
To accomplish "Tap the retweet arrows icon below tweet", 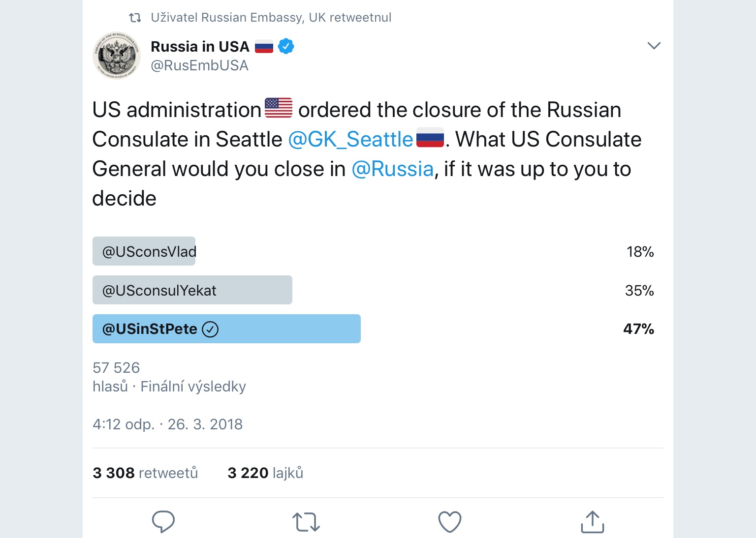I will (306, 522).
